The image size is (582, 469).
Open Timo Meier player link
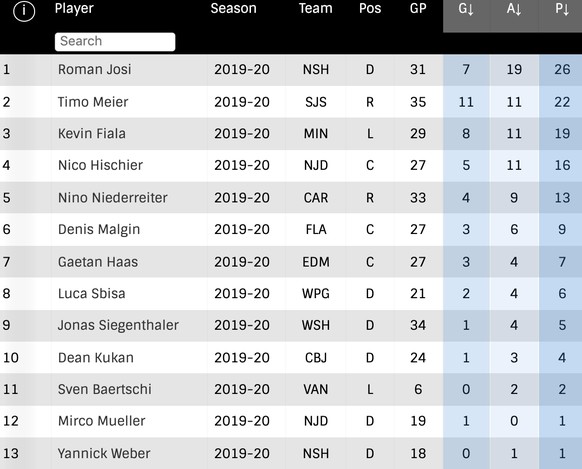(93, 102)
